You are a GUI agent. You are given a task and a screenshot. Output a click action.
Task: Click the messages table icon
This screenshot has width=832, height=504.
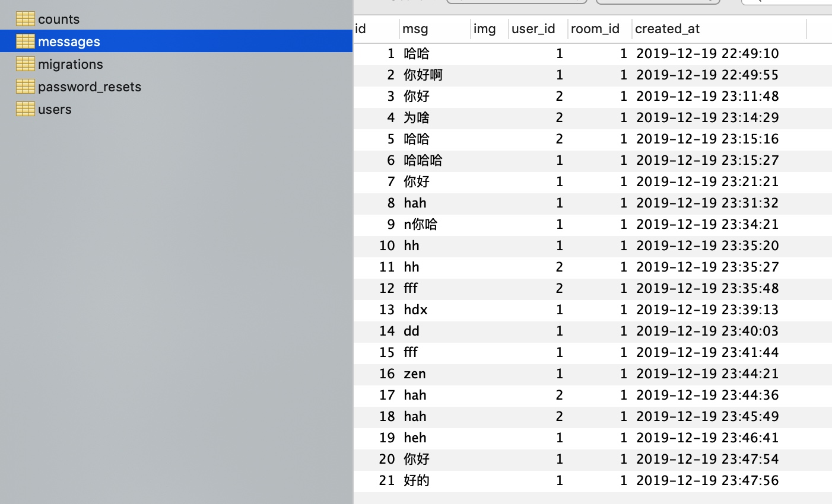26,42
